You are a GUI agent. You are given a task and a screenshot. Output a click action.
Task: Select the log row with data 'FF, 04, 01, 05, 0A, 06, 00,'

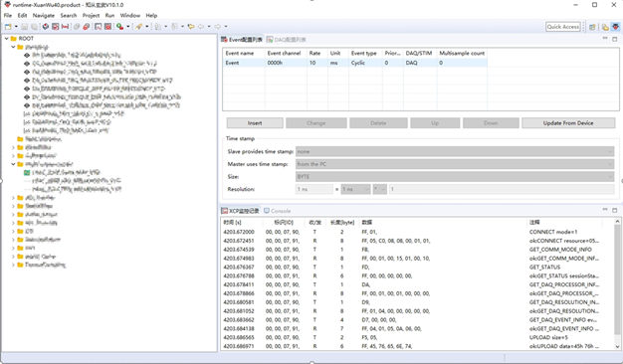(x=417, y=328)
